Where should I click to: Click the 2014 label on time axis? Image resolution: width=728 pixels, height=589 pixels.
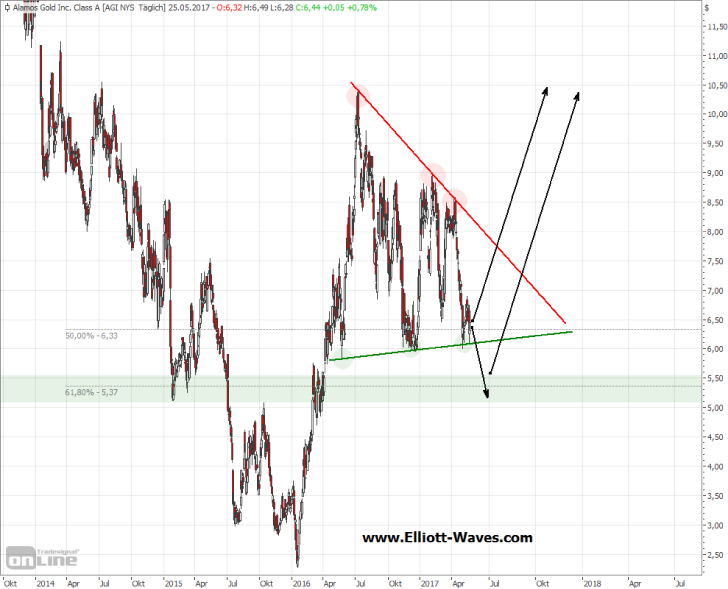click(43, 581)
